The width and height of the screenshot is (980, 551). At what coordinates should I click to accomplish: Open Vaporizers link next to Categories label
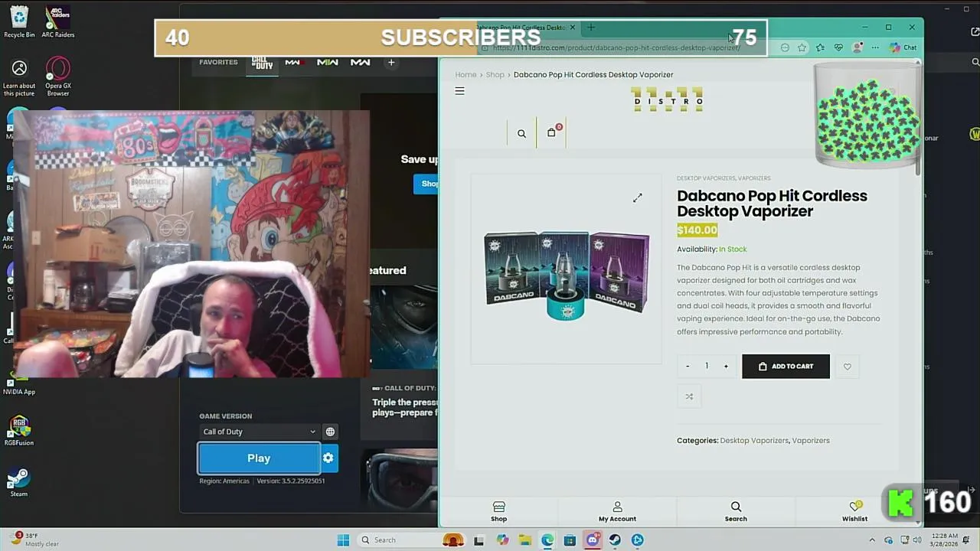tap(811, 441)
